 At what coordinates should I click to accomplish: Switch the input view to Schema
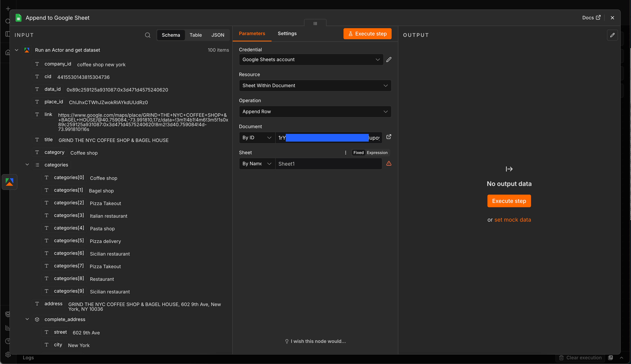(x=171, y=35)
